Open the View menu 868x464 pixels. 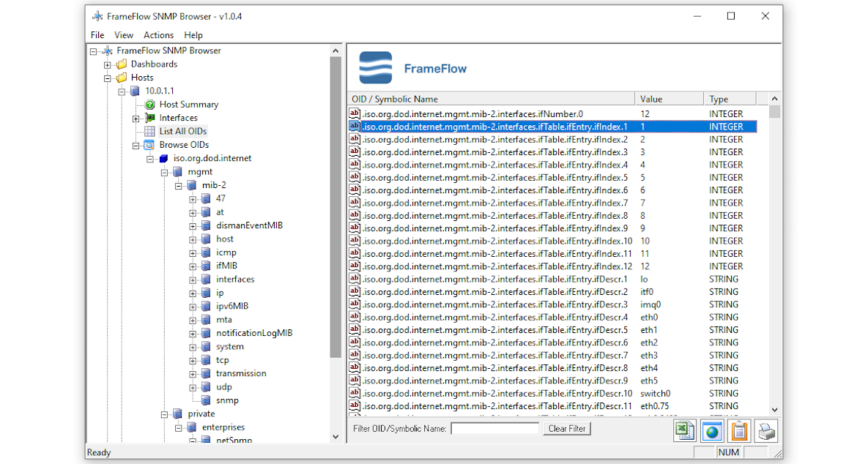[124, 34]
